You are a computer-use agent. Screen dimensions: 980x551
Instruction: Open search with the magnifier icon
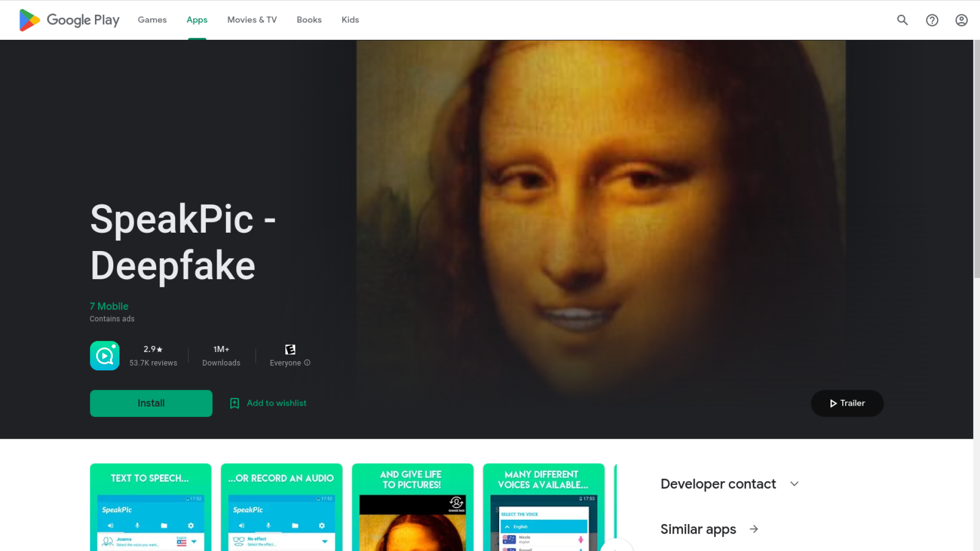click(x=902, y=20)
